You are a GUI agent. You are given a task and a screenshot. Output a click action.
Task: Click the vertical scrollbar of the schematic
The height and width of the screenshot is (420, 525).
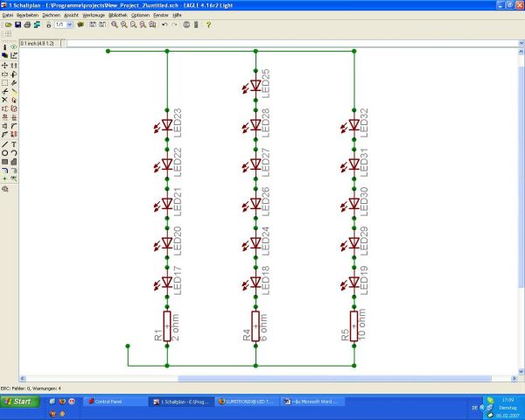521,210
